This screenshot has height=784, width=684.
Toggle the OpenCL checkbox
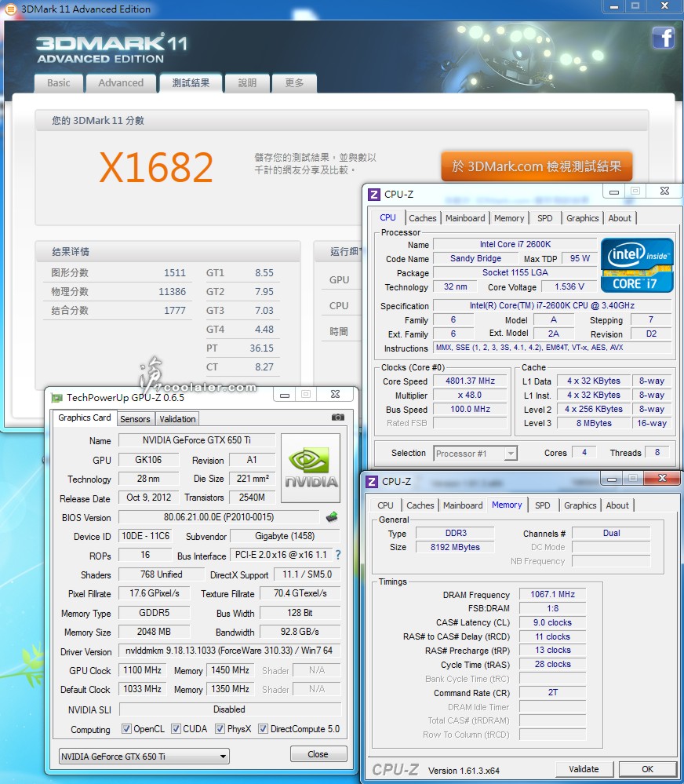[126, 728]
